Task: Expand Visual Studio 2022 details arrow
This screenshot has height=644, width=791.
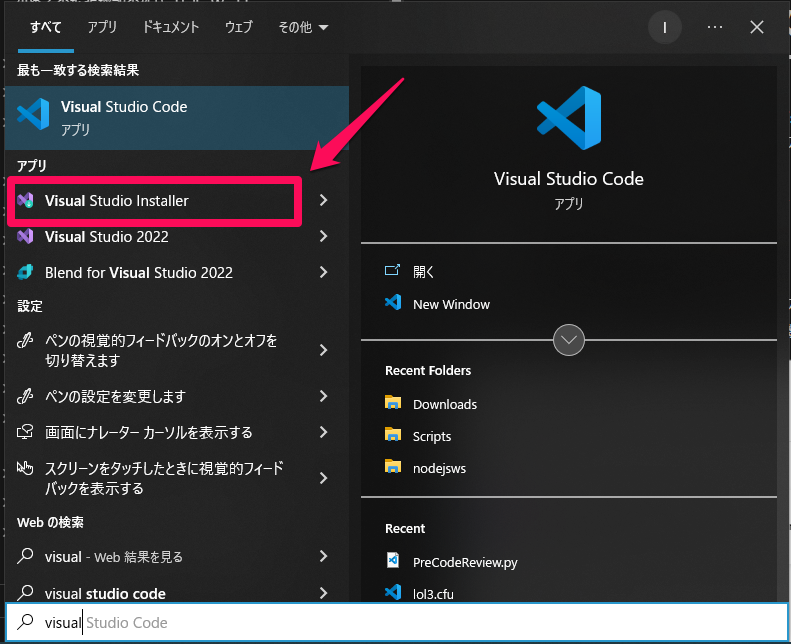Action: tap(324, 237)
